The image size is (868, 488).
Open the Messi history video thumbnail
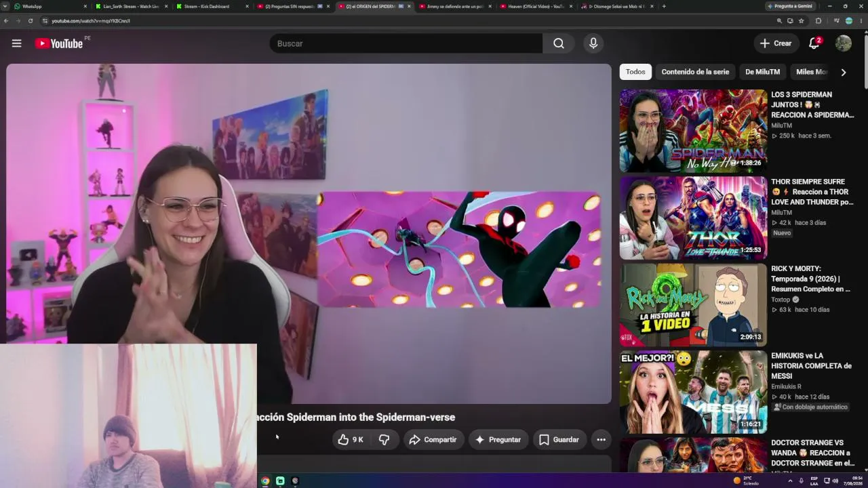click(x=693, y=392)
